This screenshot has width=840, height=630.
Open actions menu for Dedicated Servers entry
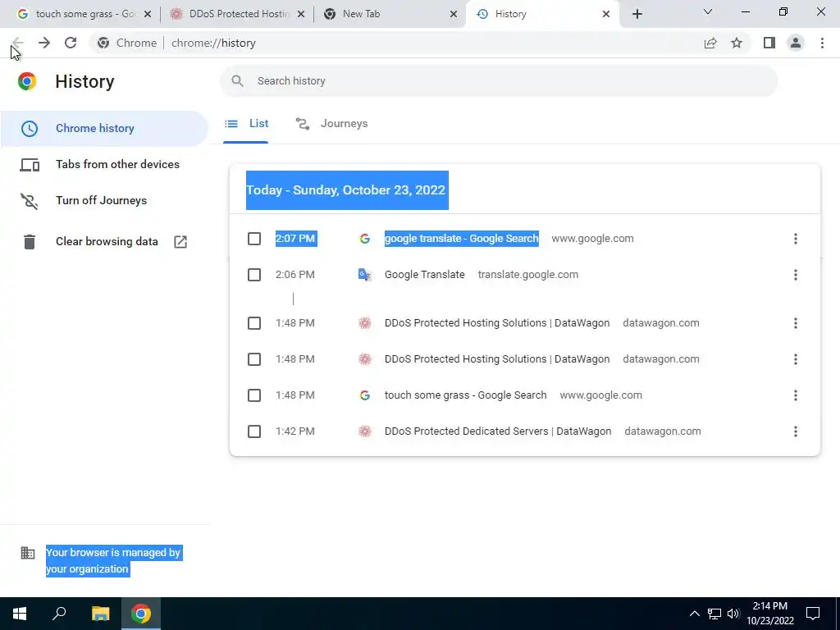(x=796, y=431)
